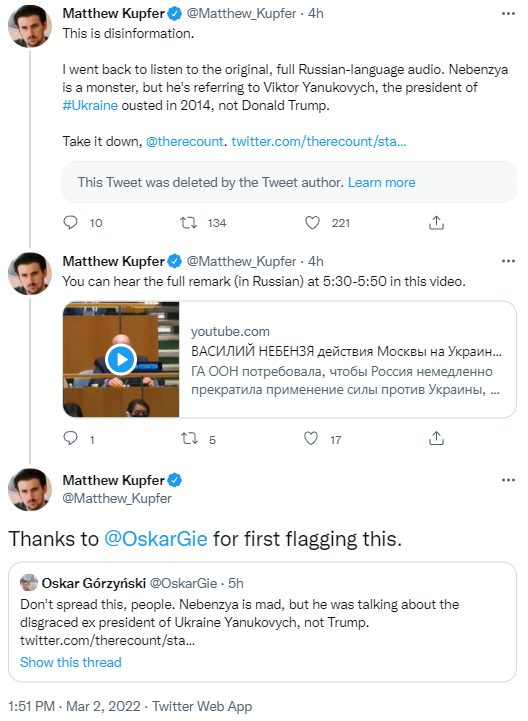Open the #Ukraine hashtag
This screenshot has height=721, width=528.
(90, 105)
